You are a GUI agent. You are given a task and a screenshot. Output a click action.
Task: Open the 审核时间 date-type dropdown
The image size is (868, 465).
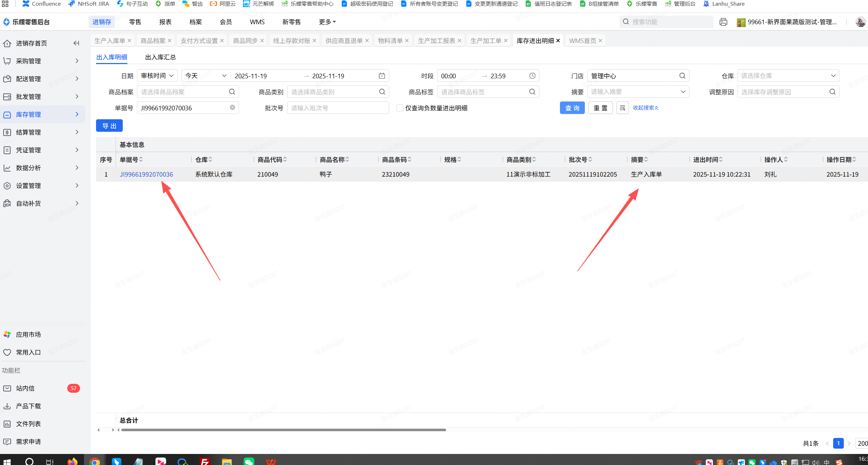(x=157, y=76)
